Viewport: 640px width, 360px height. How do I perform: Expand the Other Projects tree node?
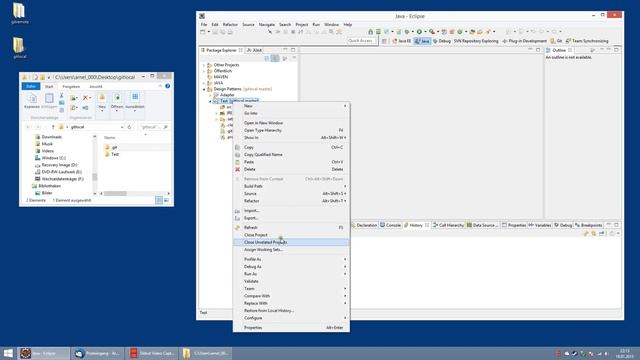tap(204, 65)
